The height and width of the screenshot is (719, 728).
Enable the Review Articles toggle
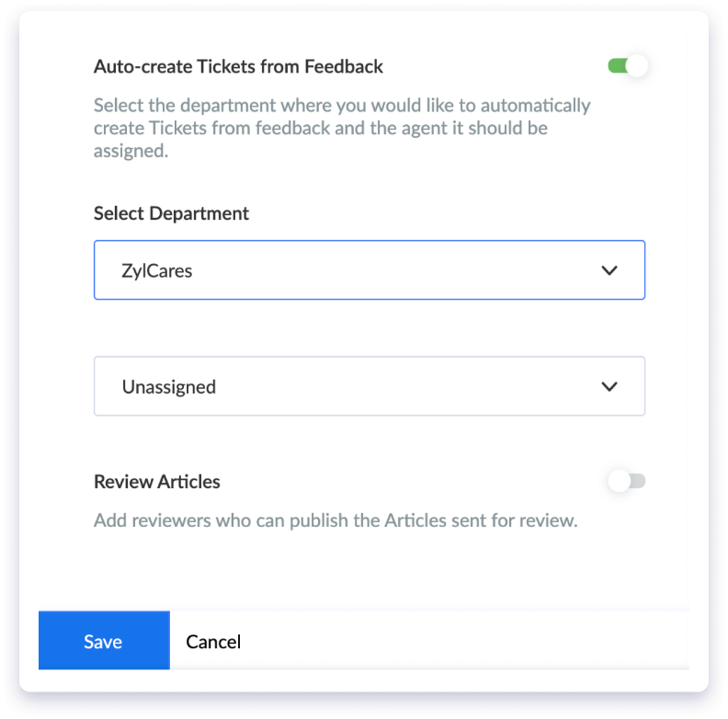(x=626, y=481)
